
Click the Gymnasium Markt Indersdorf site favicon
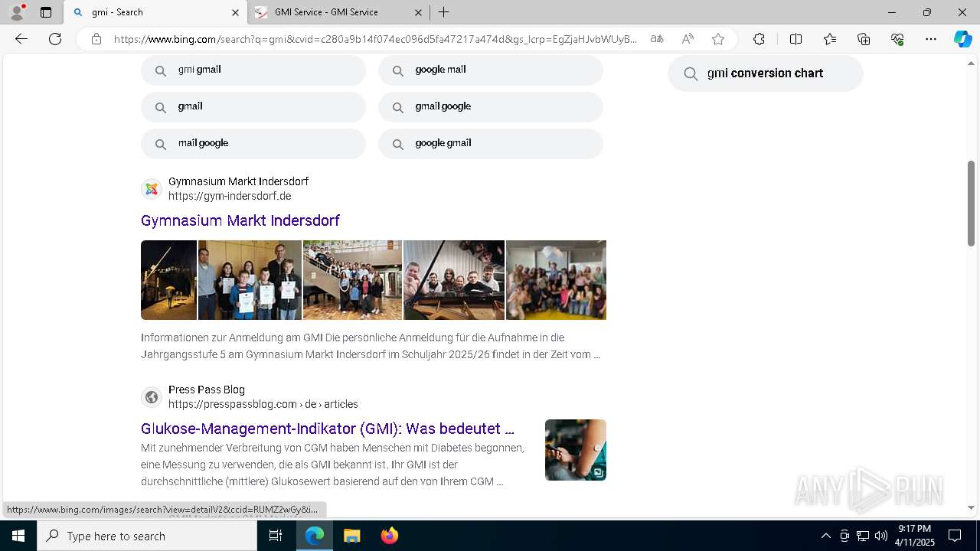point(152,189)
